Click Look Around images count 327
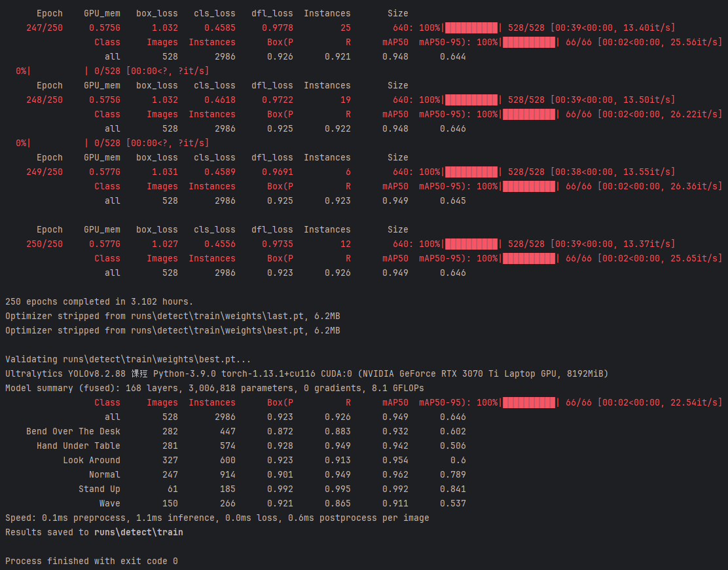This screenshot has height=570, width=728. point(170,460)
